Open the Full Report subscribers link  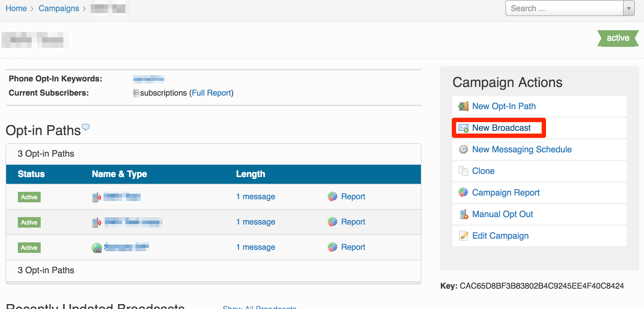(211, 93)
